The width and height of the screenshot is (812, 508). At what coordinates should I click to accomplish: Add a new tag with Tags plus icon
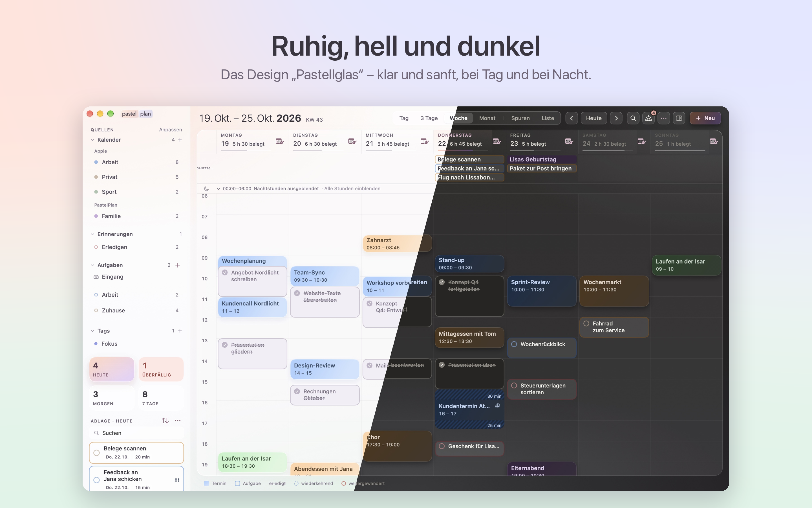180,331
